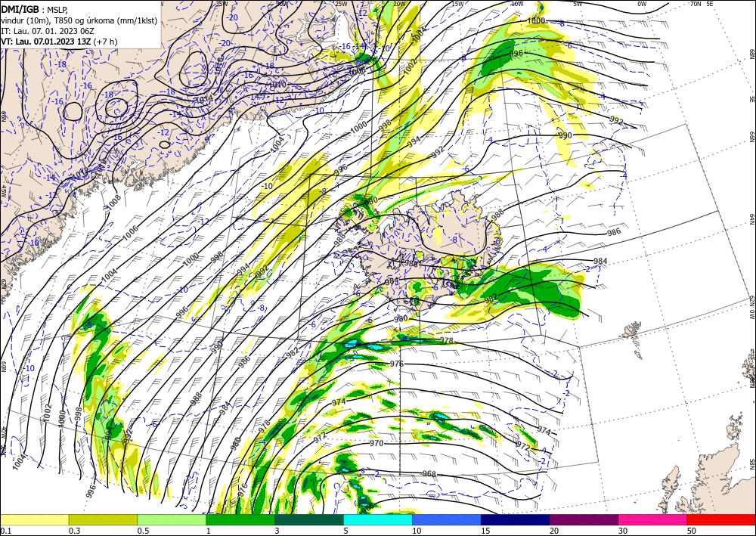The height and width of the screenshot is (536, 756).
Task: Pick the blue 10–15 legend swatch
Action: 447,519
